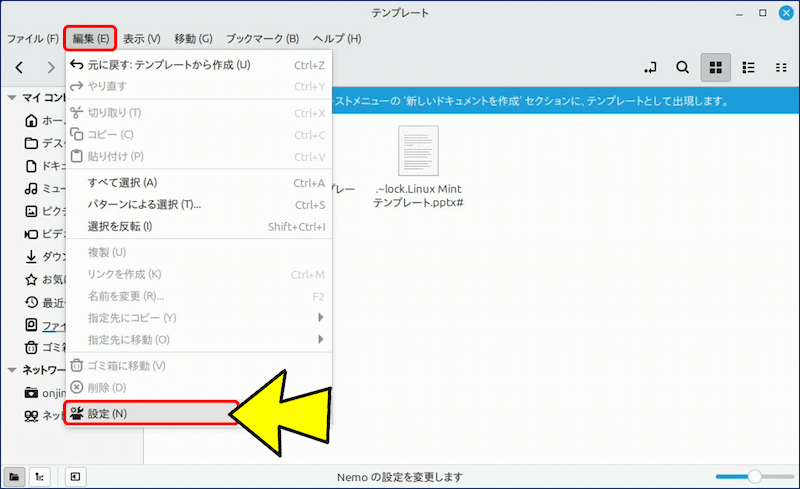
Task: Collapse the マイ コンピューター sidebar section
Action: [x=12, y=97]
